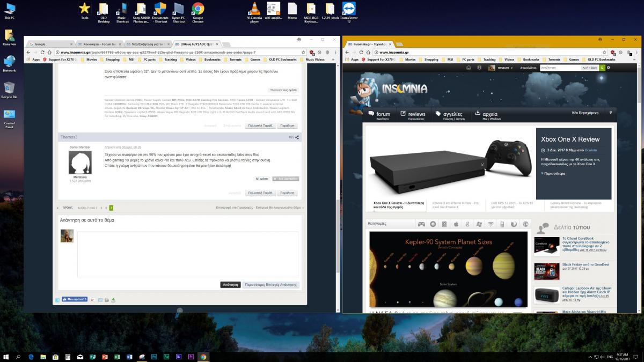The width and height of the screenshot is (644, 362).
Task: Open the Kepler-90 planets article image
Action: (449, 269)
